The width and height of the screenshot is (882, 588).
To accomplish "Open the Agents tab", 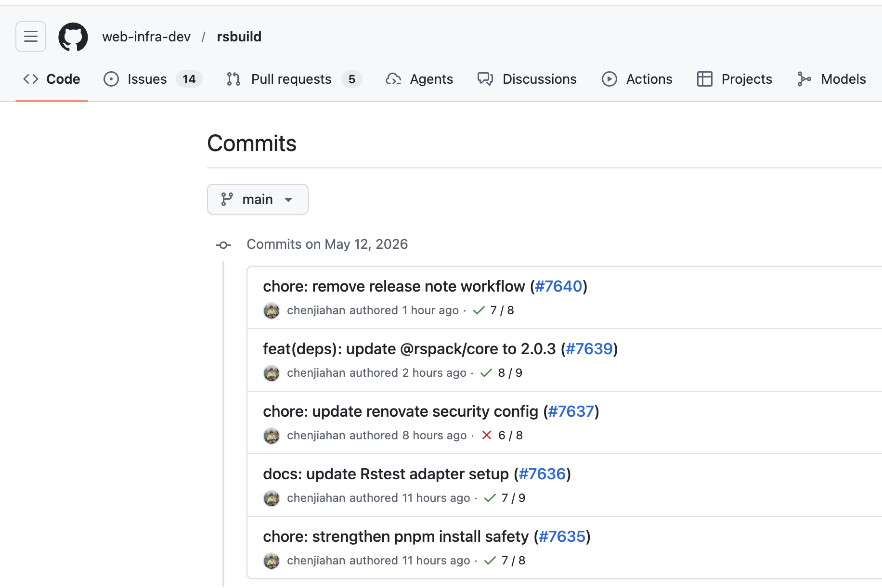I will click(x=419, y=79).
